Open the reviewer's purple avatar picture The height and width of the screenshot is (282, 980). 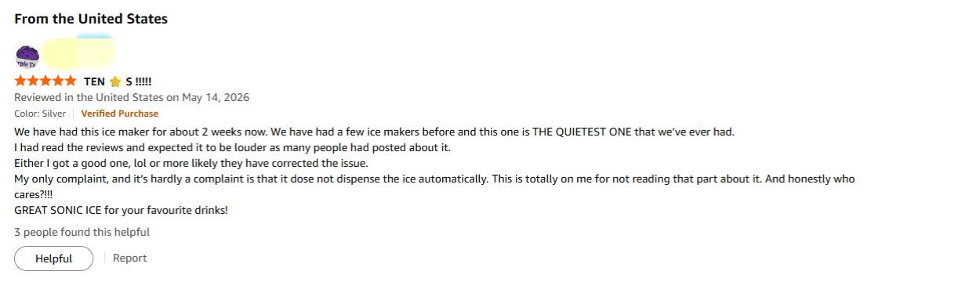[27, 56]
